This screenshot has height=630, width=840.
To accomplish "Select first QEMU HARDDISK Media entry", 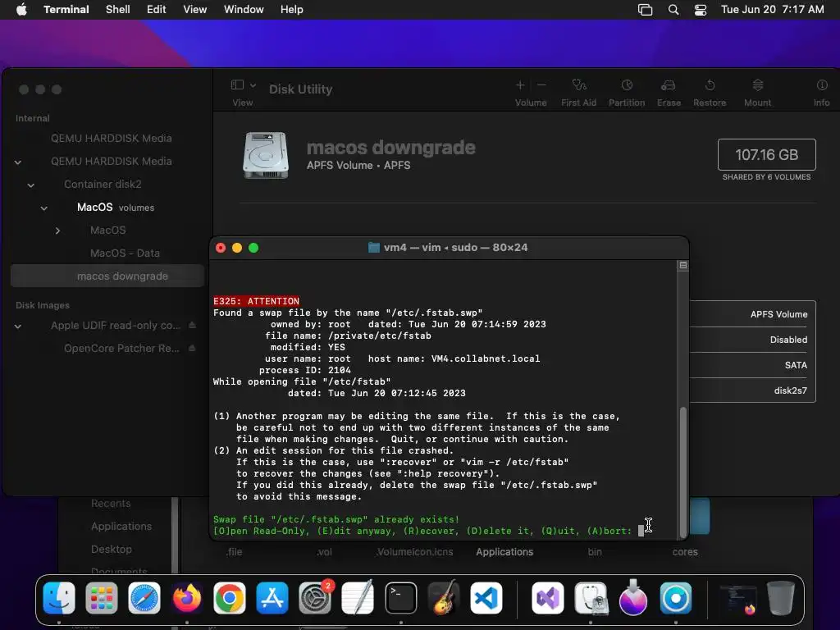I will 112,138.
